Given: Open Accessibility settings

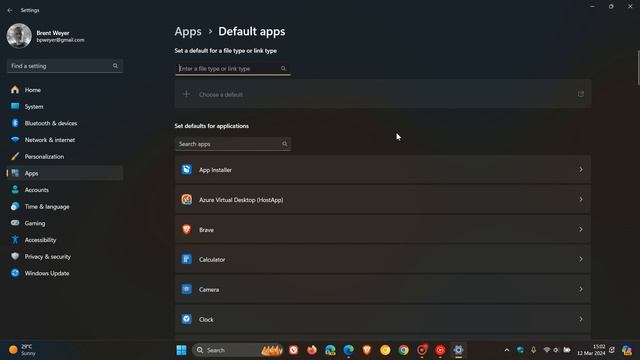Looking at the screenshot, I should 64,240.
